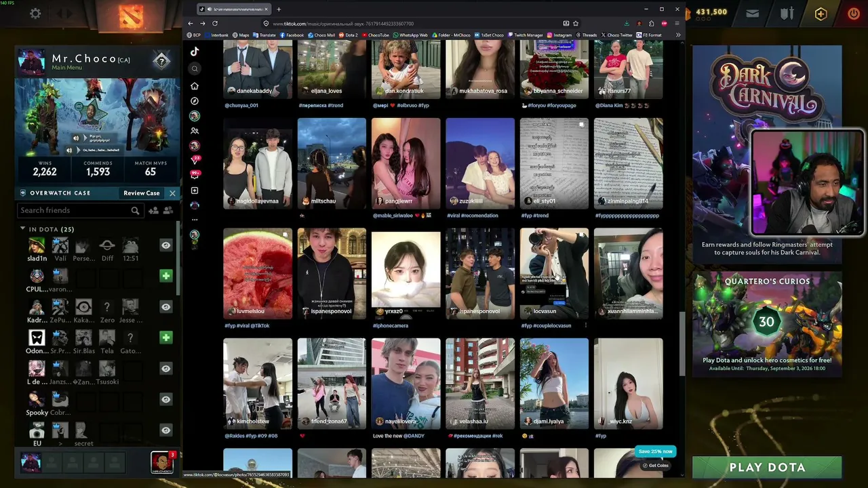Collapse the IN DOTA friends group
The width and height of the screenshot is (868, 488).
[x=22, y=229]
